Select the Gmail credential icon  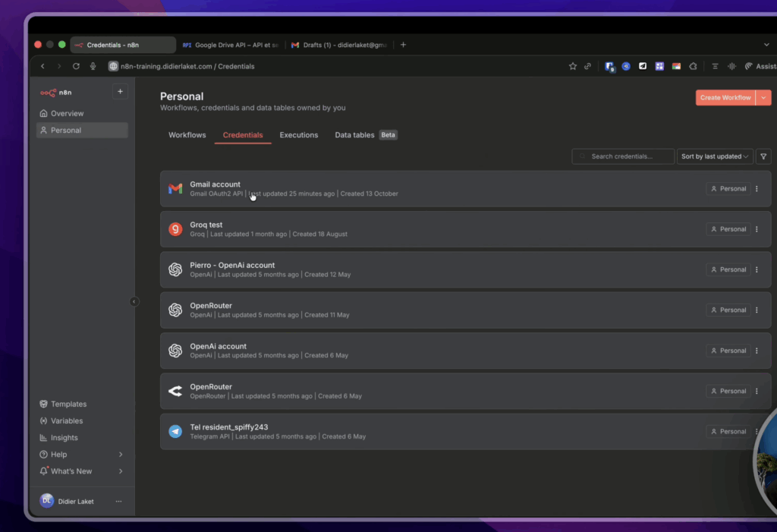click(x=175, y=188)
